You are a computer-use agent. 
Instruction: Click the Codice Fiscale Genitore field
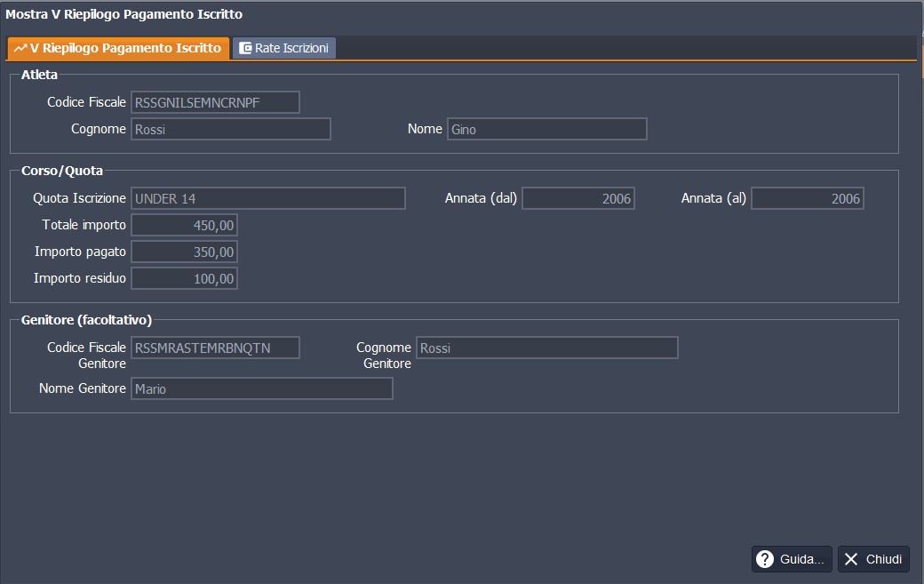215,348
